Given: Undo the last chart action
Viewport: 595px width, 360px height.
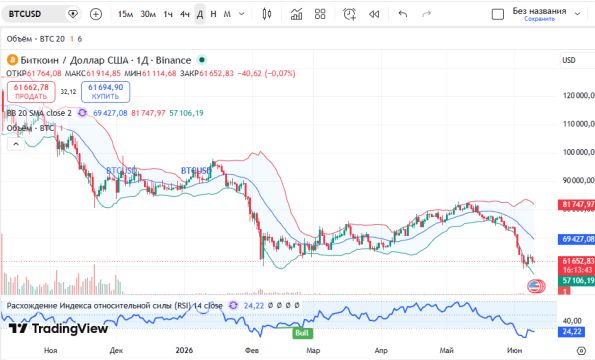Looking at the screenshot, I should [x=403, y=14].
